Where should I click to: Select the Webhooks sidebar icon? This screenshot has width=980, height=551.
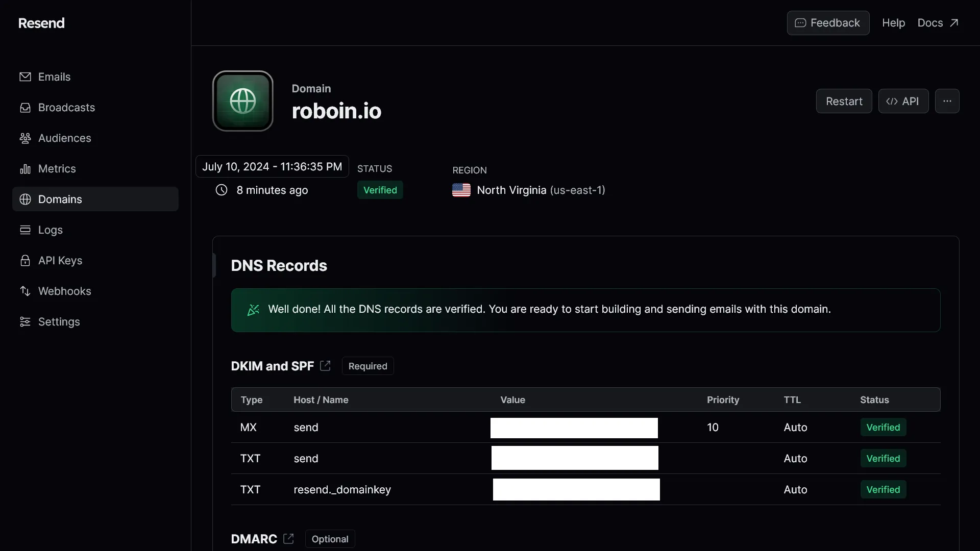(x=25, y=291)
